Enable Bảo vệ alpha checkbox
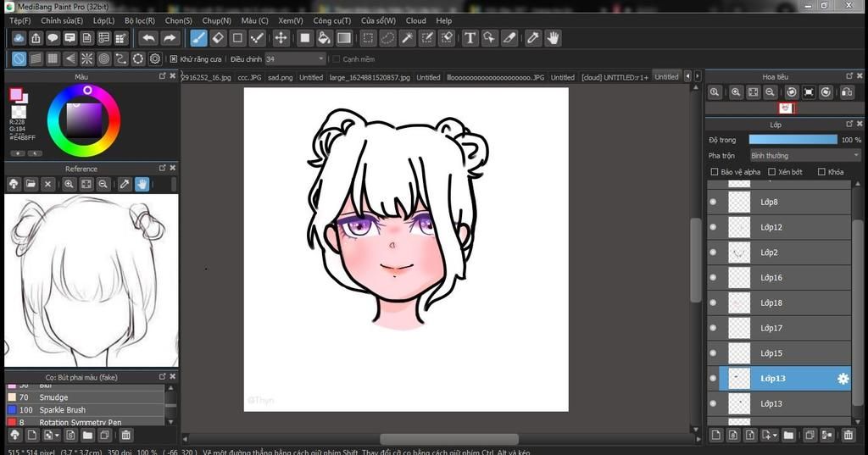 (714, 172)
